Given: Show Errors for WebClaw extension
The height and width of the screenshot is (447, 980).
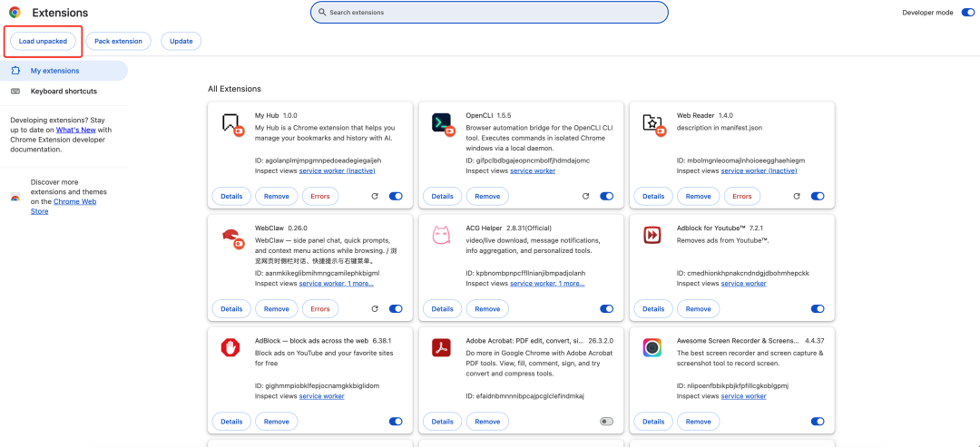Looking at the screenshot, I should pyautogui.click(x=320, y=308).
